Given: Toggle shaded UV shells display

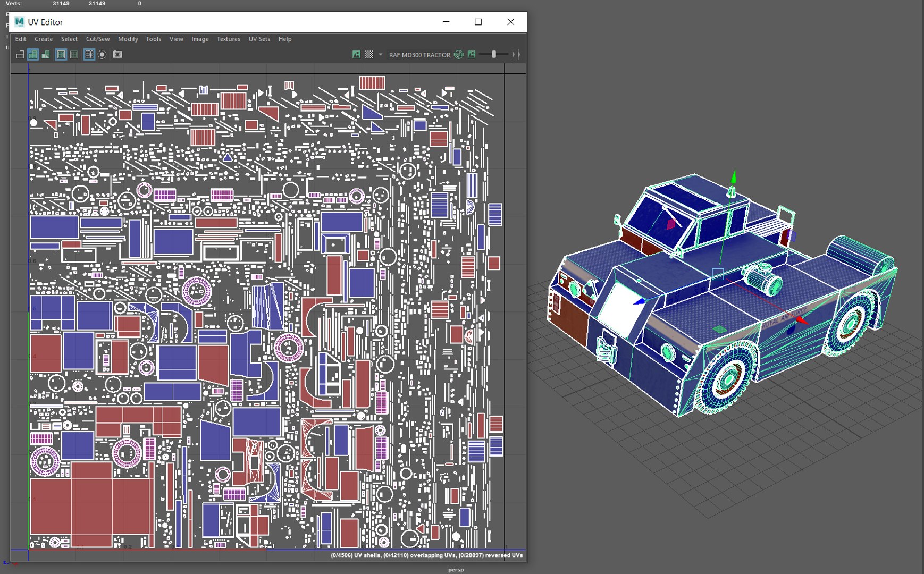Looking at the screenshot, I should point(33,55).
